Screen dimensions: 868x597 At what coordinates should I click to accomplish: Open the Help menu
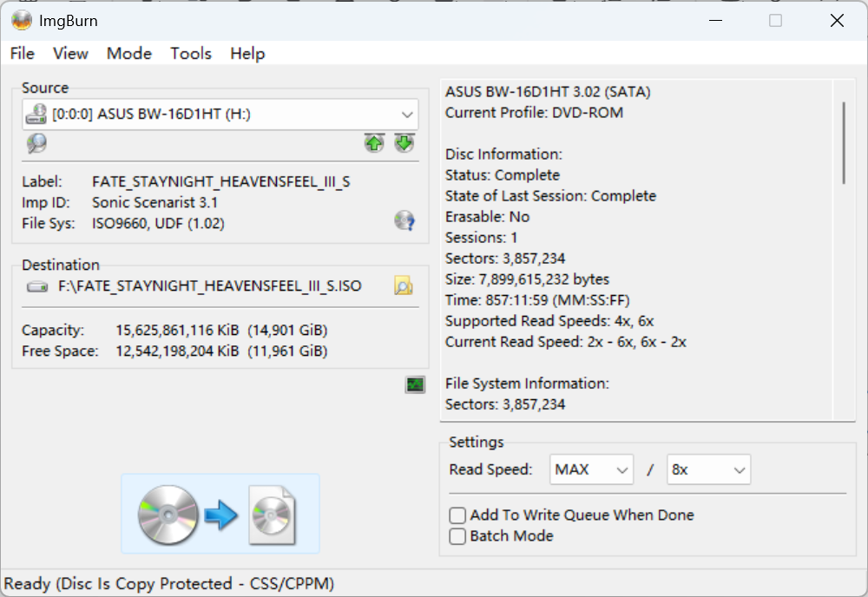coord(247,54)
